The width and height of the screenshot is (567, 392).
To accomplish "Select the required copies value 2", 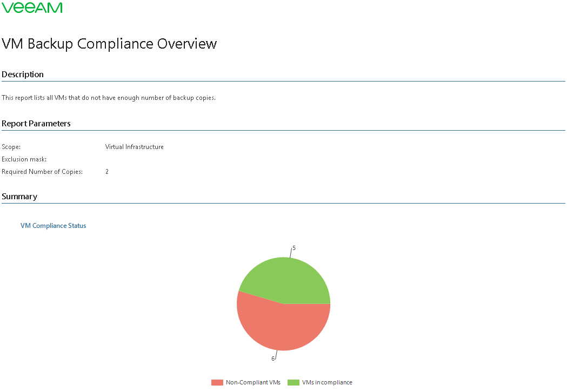I will 107,172.
